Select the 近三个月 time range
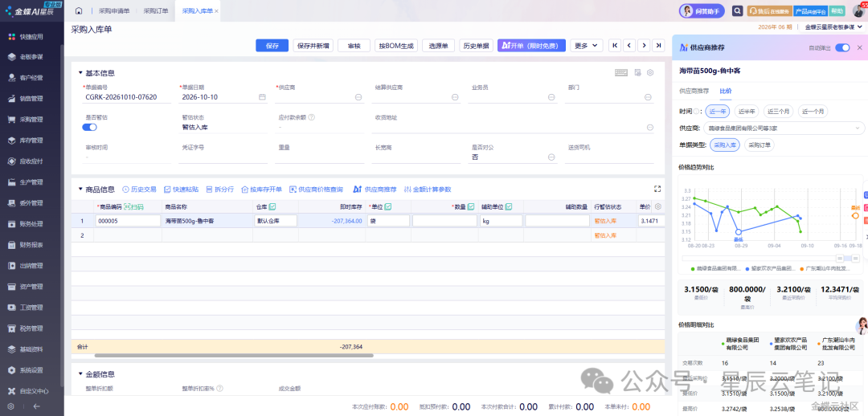 click(779, 111)
